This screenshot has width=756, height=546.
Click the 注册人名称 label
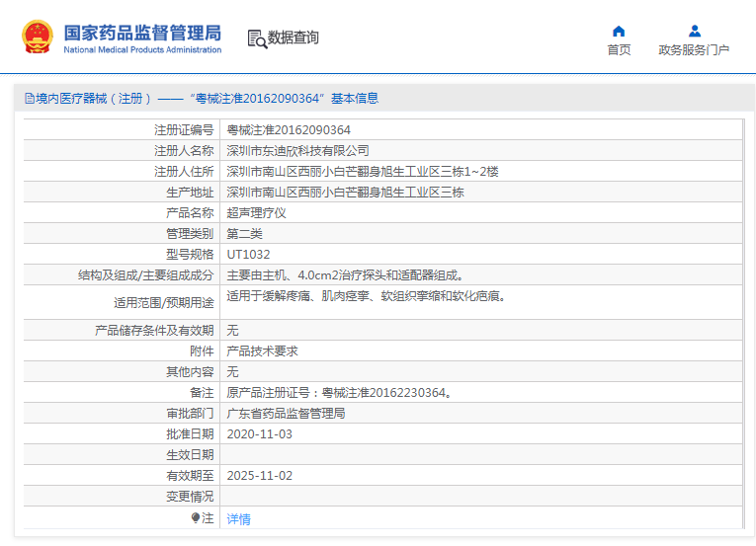[184, 151]
